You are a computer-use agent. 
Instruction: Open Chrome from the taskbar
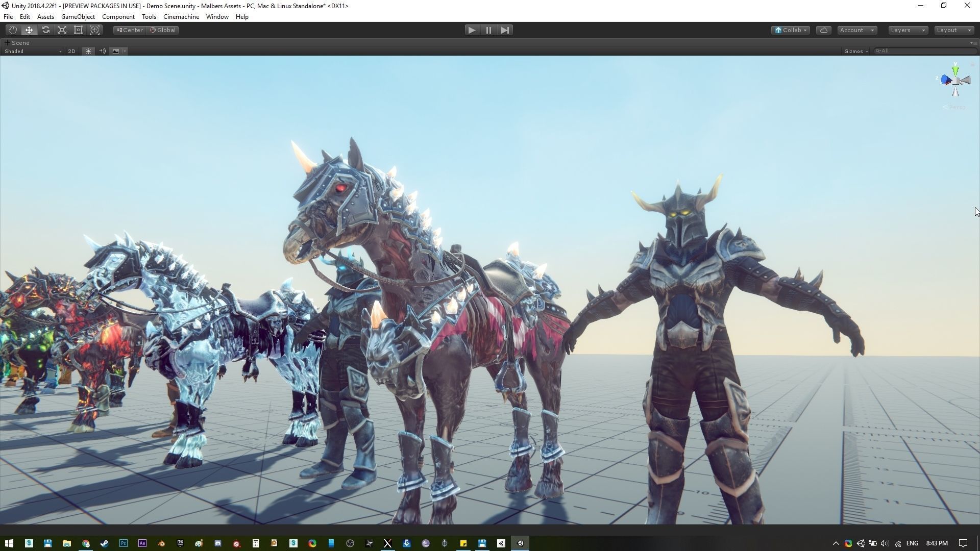(x=86, y=543)
